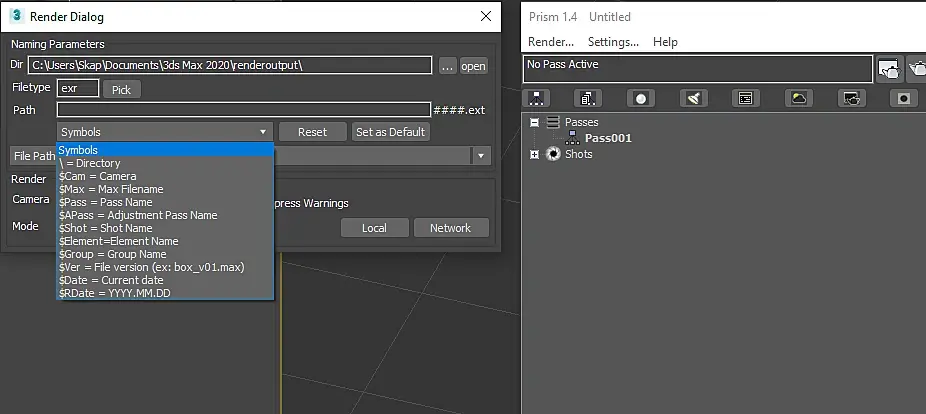
Task: Collapse the Passes tree node
Action: [534, 122]
